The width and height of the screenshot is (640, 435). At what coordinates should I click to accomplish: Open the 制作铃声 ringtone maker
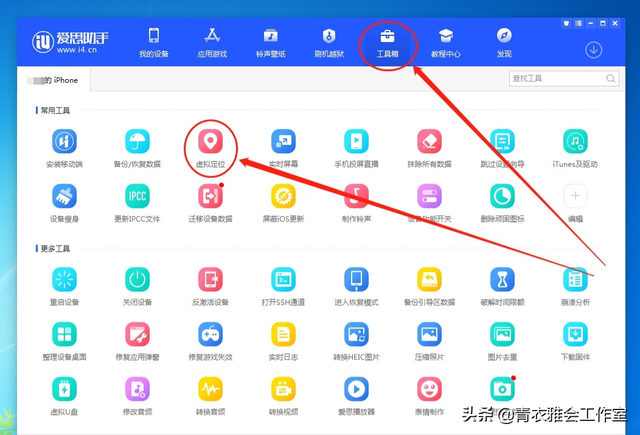[x=356, y=196]
